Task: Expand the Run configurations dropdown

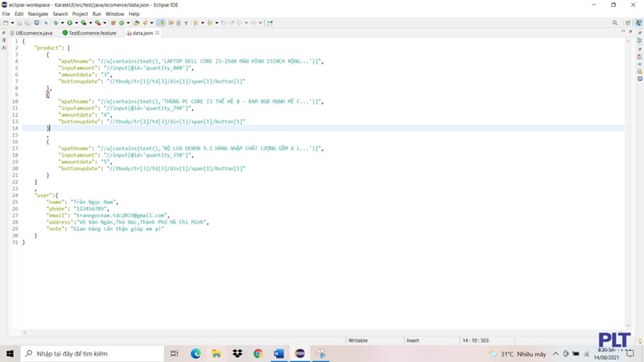Action: [x=76, y=23]
